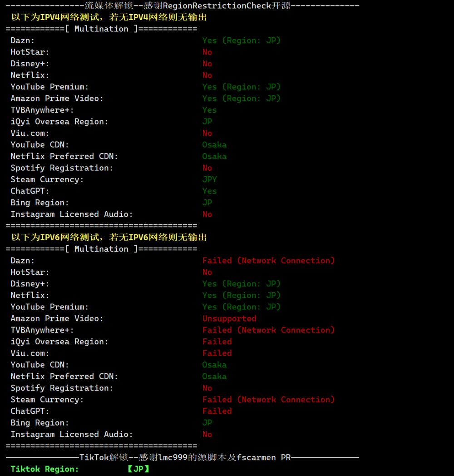Select IPV4 YouTube Premium 'Yes (Region: JP)' value

click(x=242, y=87)
